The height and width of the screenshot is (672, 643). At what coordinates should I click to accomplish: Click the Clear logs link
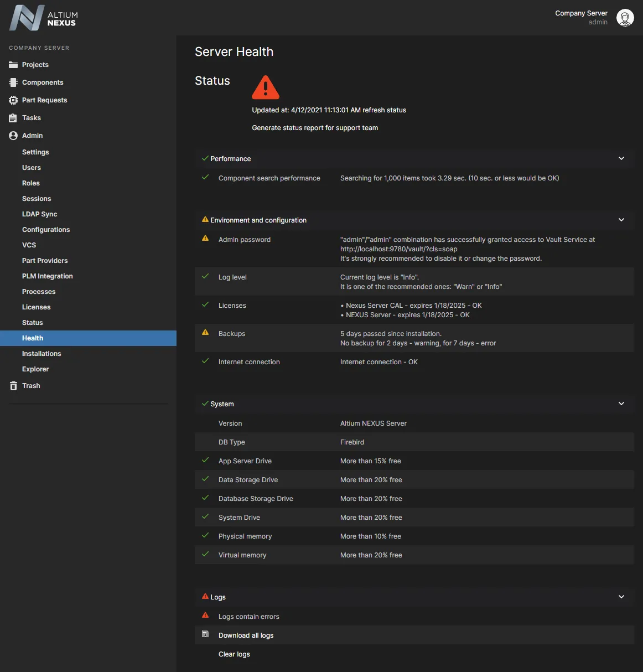tap(234, 654)
